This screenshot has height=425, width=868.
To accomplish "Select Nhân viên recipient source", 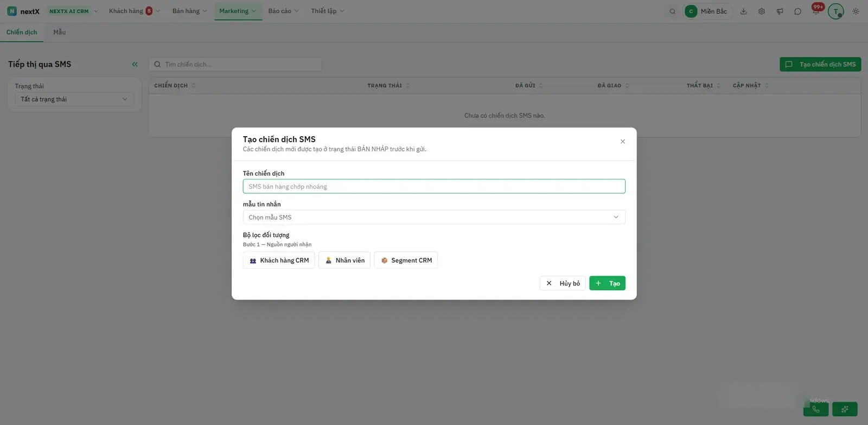I will click(344, 261).
